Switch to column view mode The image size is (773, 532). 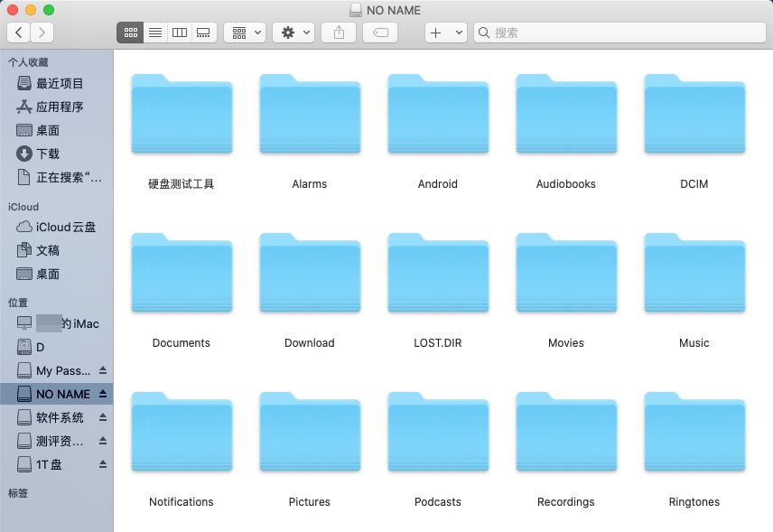tap(180, 33)
